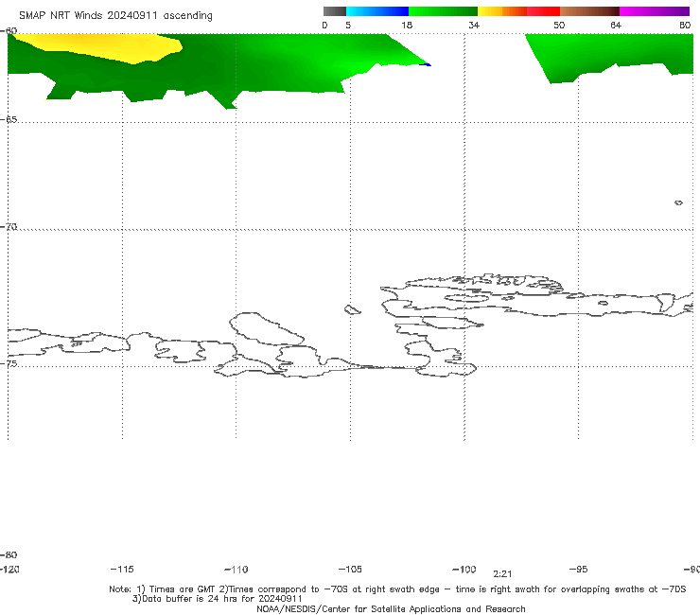
Task: Click the -75 latitude label
Action: coord(9,364)
